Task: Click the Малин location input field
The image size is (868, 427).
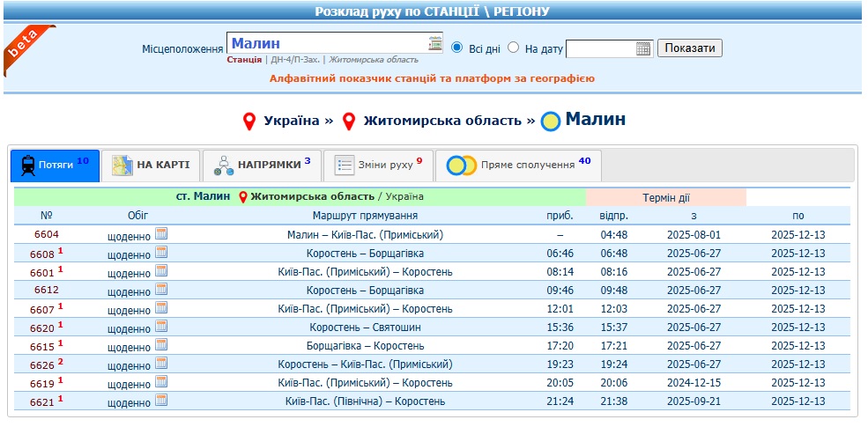Action: point(326,43)
